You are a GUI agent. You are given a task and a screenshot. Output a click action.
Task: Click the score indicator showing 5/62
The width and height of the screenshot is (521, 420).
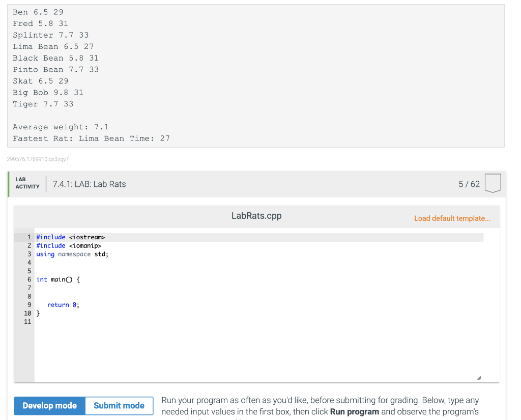click(x=469, y=184)
